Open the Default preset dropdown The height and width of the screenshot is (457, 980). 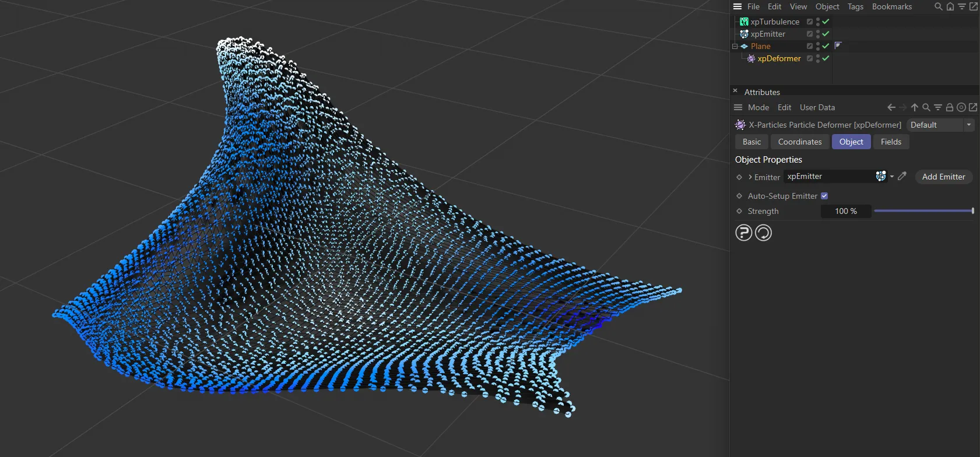(940, 125)
